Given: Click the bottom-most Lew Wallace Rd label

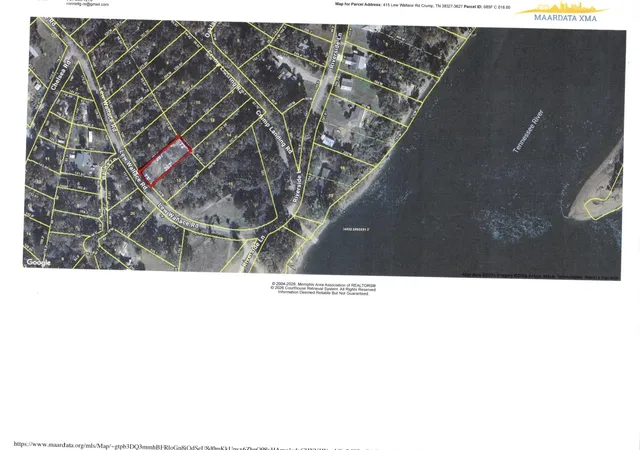Looking at the screenshot, I should [178, 215].
